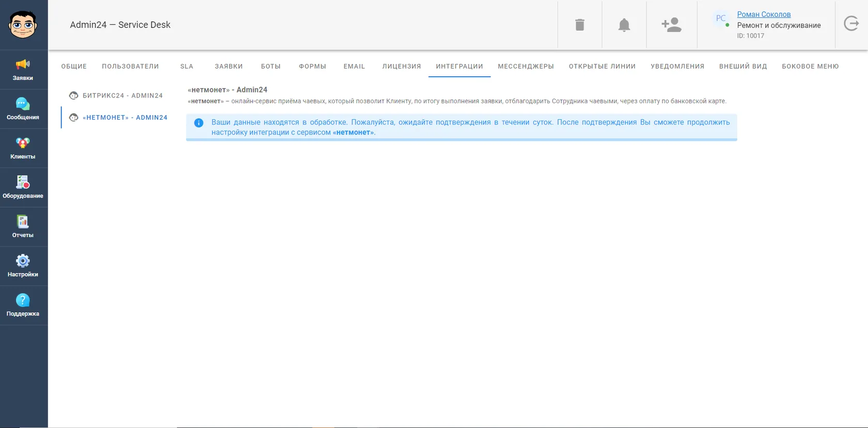Switch to the Пользователи tab
The width and height of the screenshot is (868, 428).
(130, 67)
